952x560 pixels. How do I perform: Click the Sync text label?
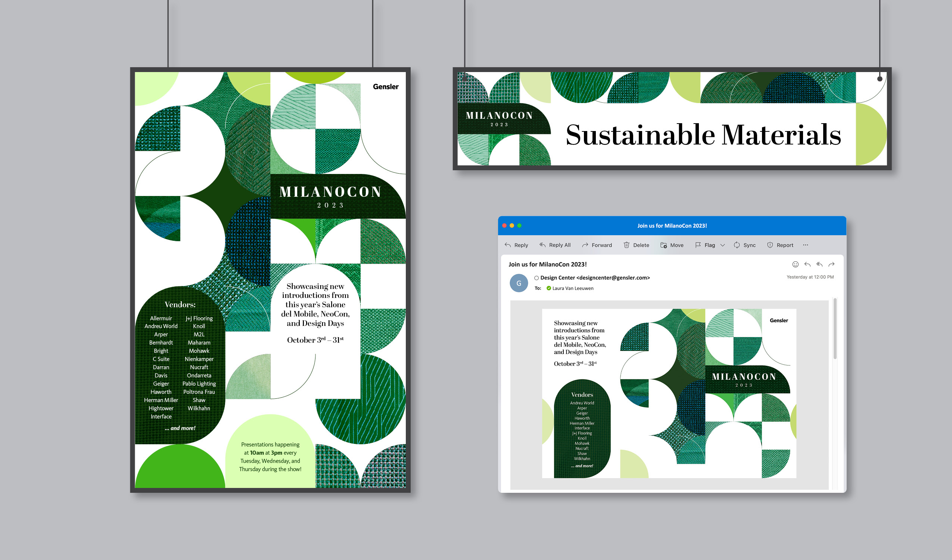tap(749, 245)
